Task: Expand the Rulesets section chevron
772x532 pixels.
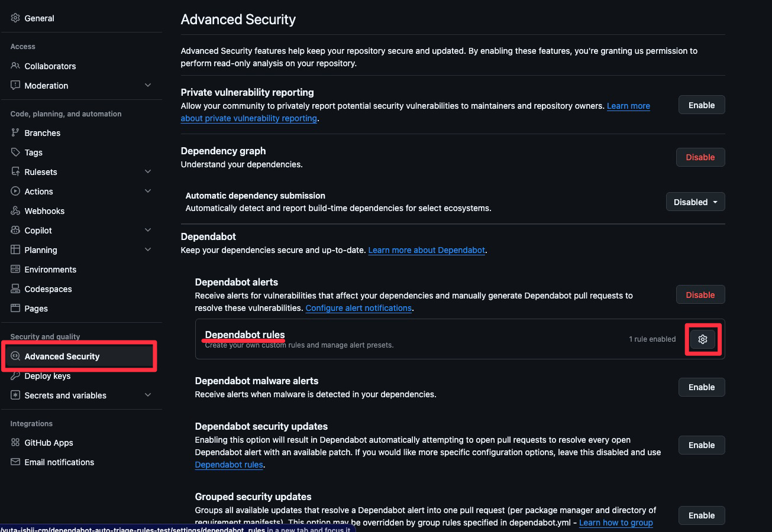Action: [148, 171]
